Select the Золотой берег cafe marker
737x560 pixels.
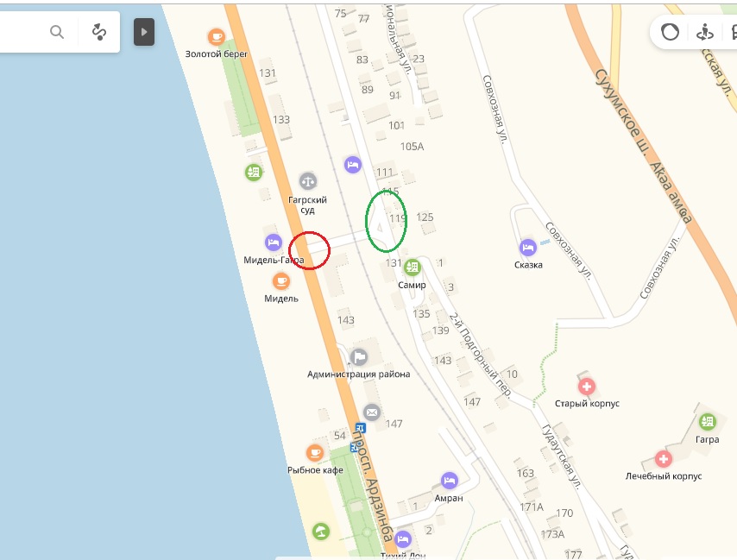(217, 36)
